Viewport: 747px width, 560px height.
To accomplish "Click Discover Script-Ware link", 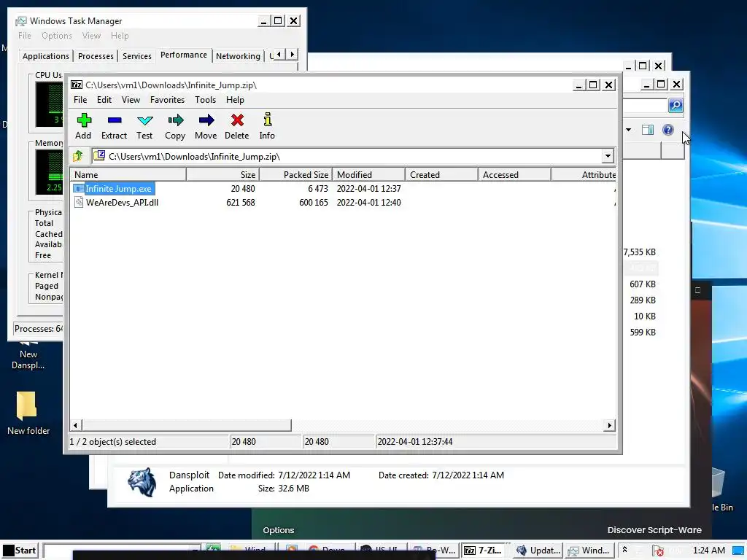I will click(x=654, y=530).
